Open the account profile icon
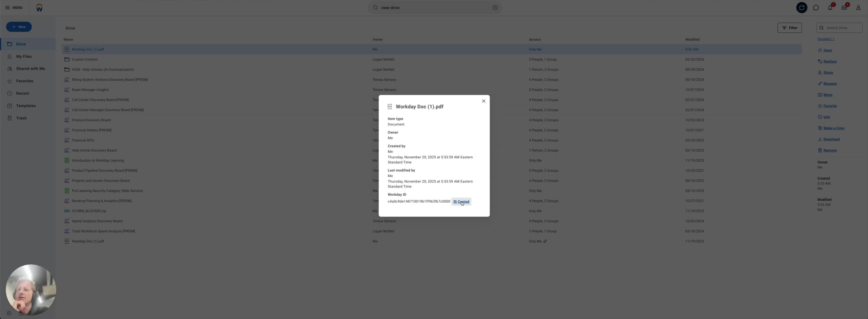 click(x=858, y=7)
